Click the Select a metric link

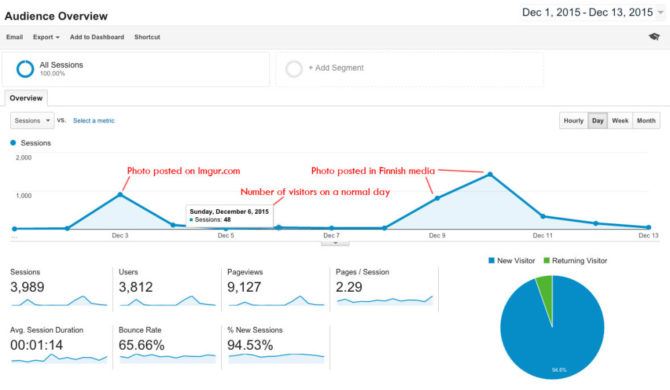tap(94, 120)
